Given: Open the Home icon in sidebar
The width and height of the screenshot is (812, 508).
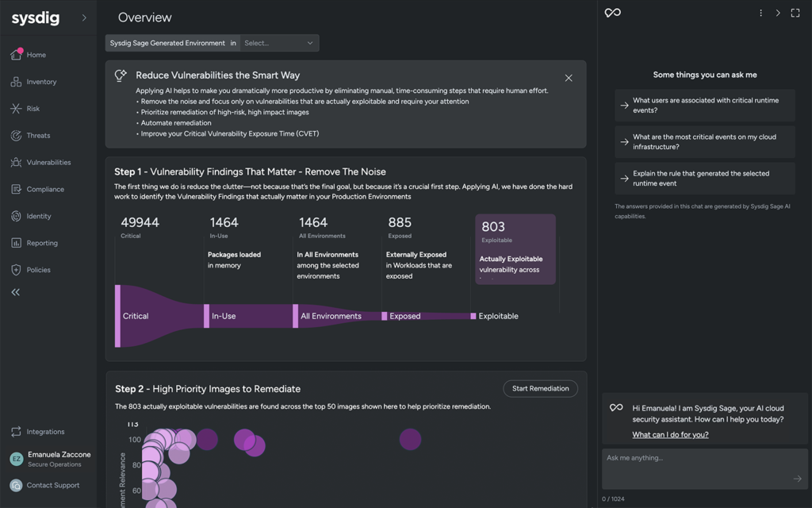Looking at the screenshot, I should (16, 55).
